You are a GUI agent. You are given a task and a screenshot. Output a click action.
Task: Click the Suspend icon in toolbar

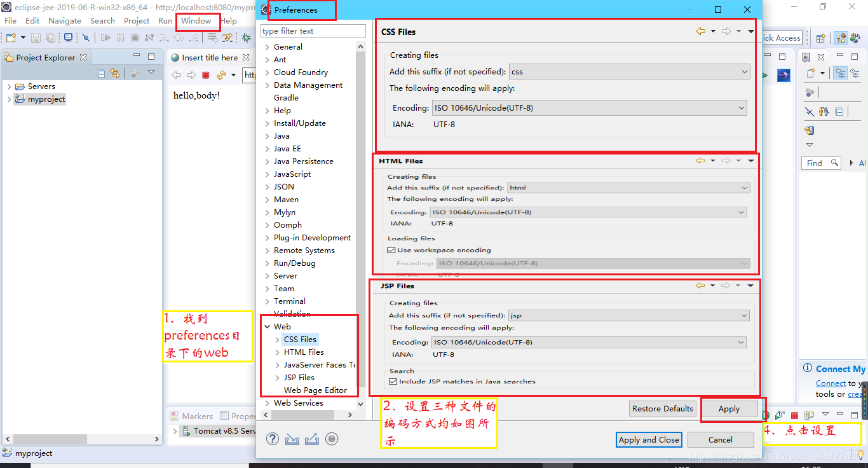click(x=121, y=38)
